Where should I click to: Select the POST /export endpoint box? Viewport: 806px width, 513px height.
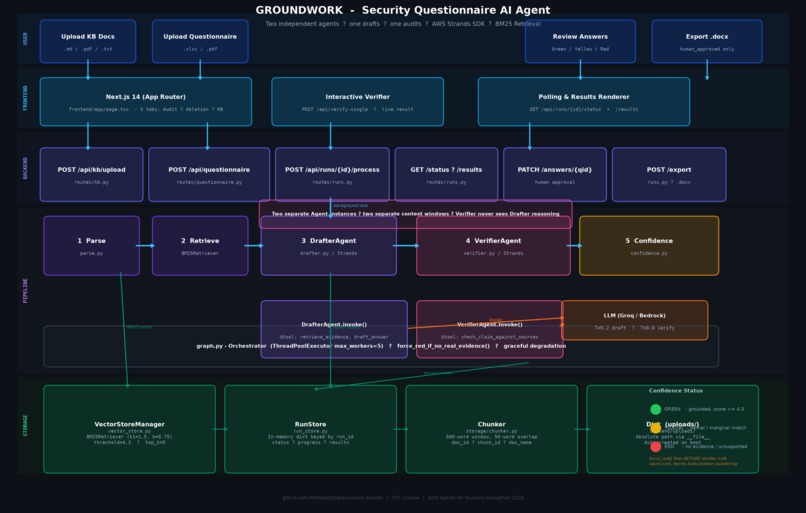pyautogui.click(x=669, y=175)
